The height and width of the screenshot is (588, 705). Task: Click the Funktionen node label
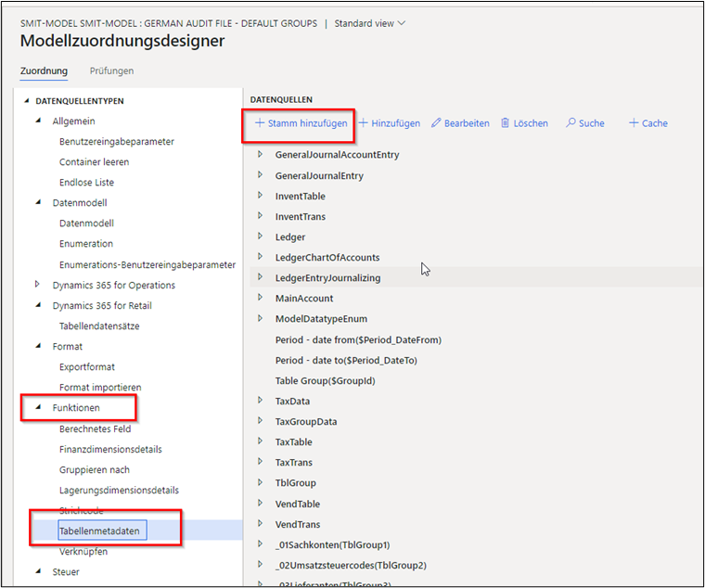tap(76, 408)
